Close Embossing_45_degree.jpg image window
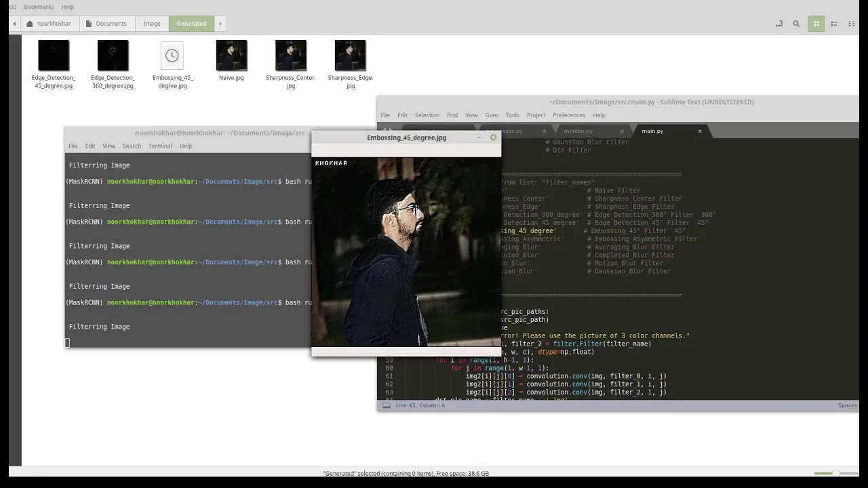The image size is (868, 488). click(x=493, y=137)
